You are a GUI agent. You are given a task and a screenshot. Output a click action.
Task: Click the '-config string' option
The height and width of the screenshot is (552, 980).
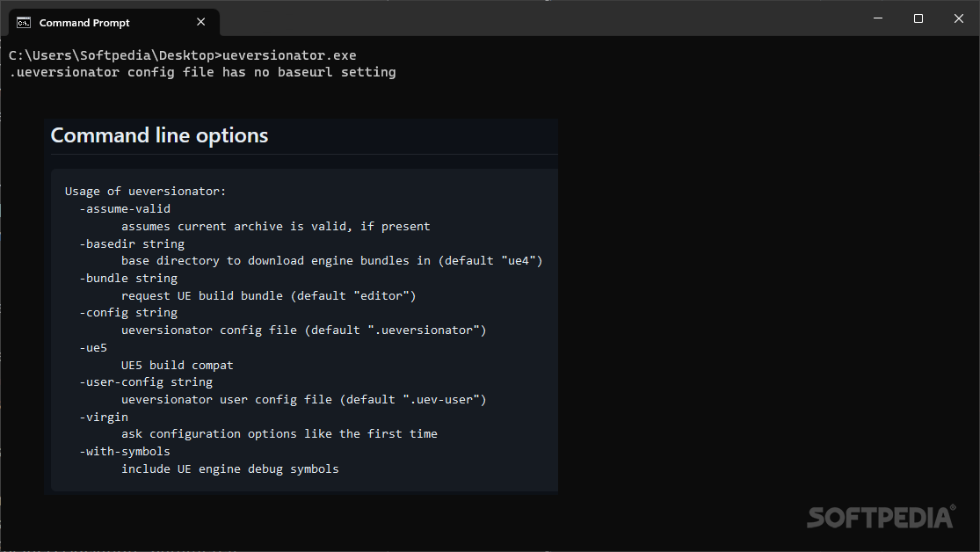coord(128,313)
